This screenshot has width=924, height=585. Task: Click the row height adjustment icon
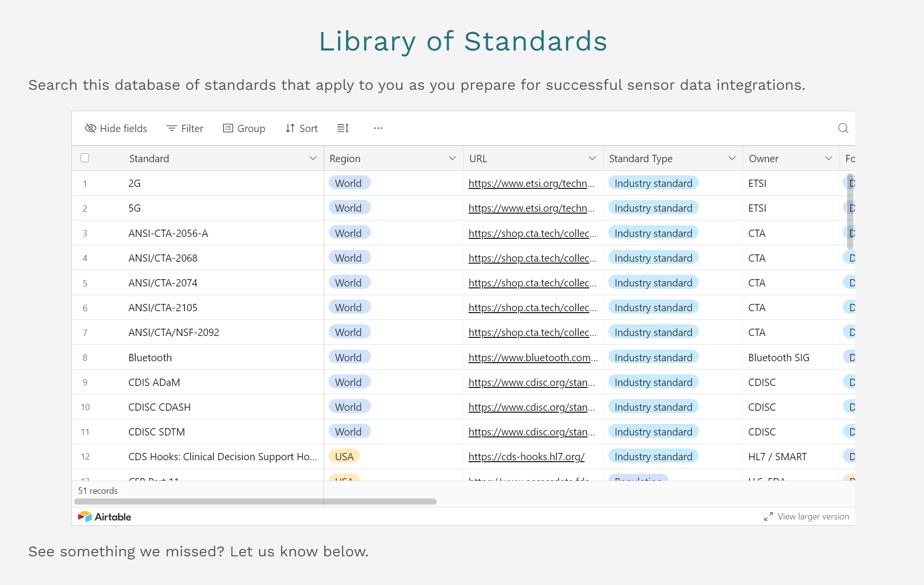pyautogui.click(x=343, y=128)
